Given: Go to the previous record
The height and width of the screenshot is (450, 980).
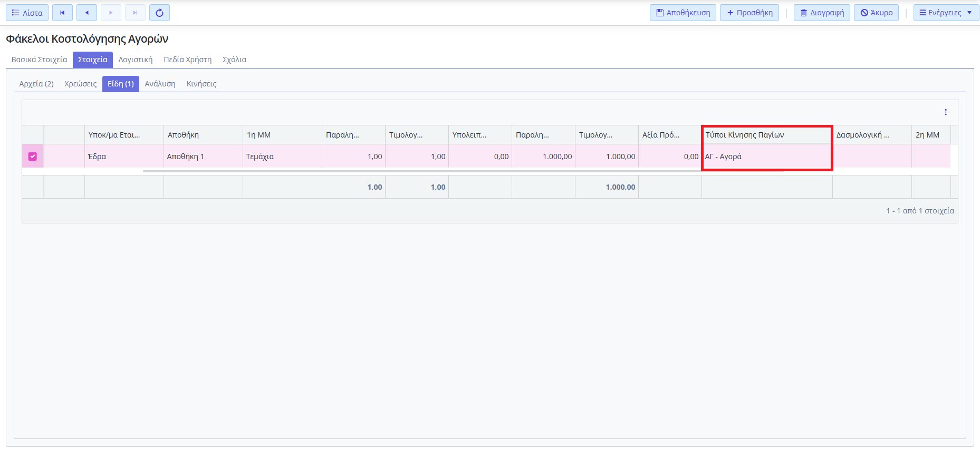Looking at the screenshot, I should pos(87,13).
